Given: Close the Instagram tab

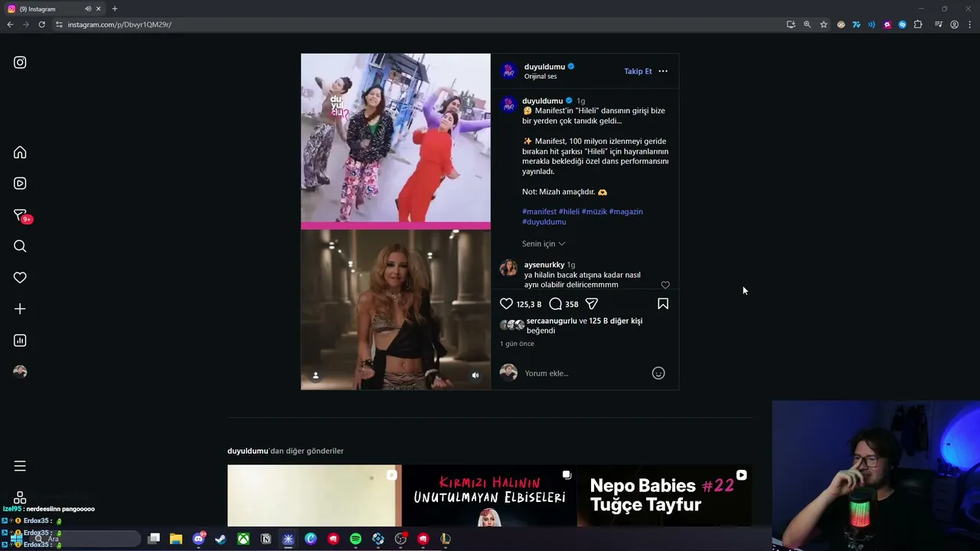Looking at the screenshot, I should pos(98,9).
